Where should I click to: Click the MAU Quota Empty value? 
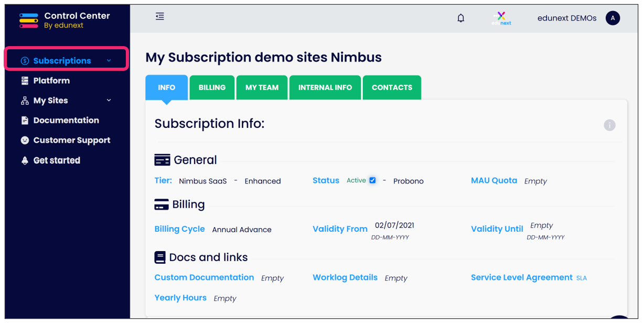pos(535,181)
